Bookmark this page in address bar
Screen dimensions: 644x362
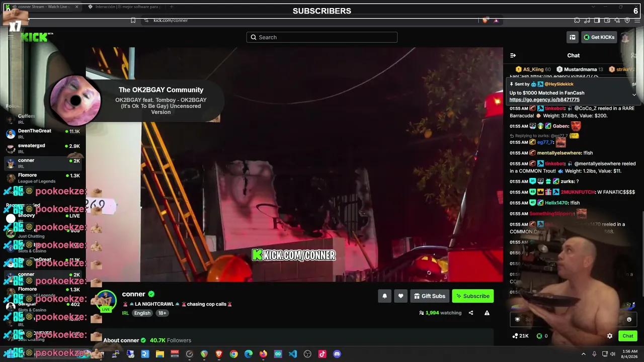click(133, 20)
